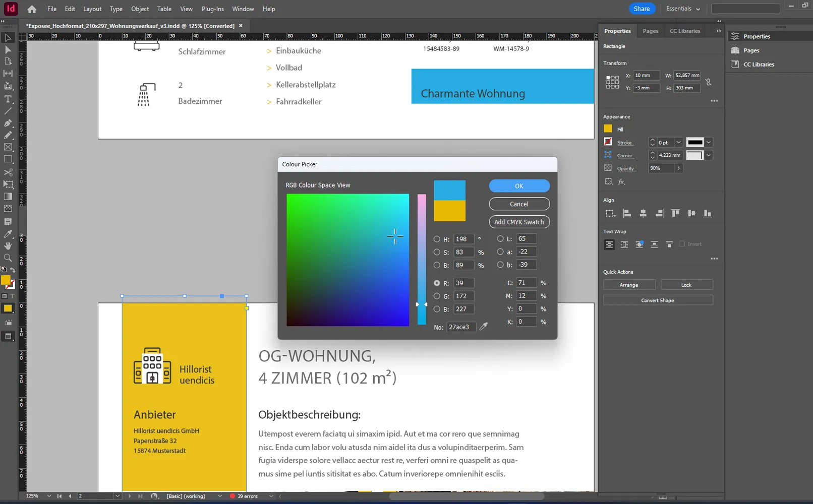Click the vertical colour slider in picker

coord(422,260)
